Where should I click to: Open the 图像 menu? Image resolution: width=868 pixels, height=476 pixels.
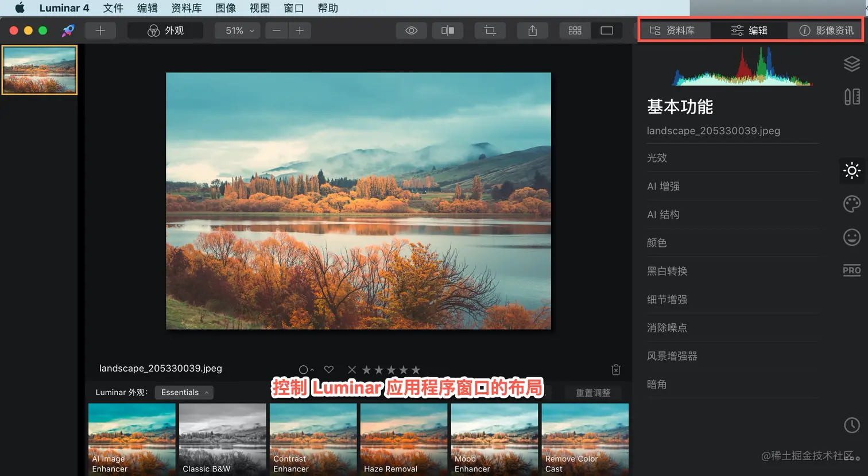click(x=226, y=8)
